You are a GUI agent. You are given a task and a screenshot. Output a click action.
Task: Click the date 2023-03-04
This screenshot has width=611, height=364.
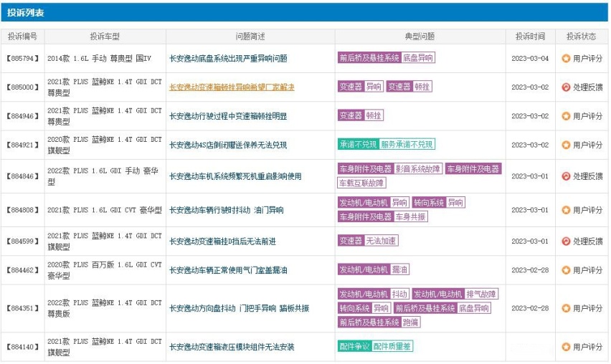[x=531, y=58]
